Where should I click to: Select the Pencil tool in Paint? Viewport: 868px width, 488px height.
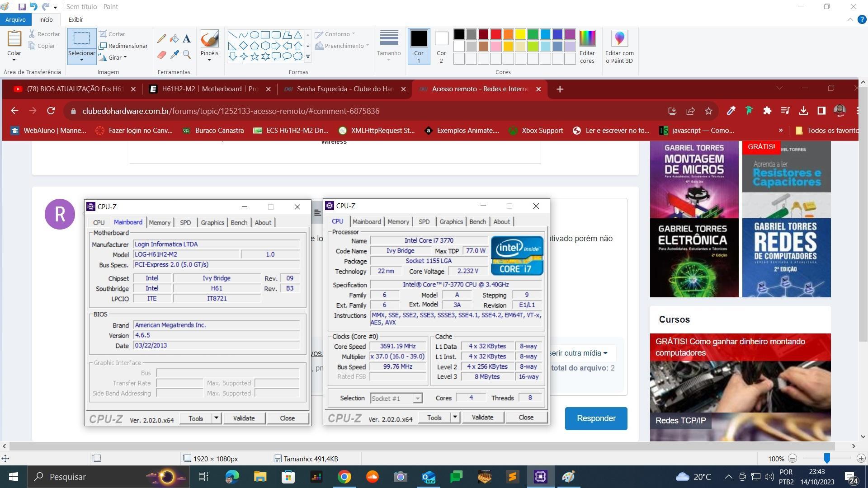point(161,39)
